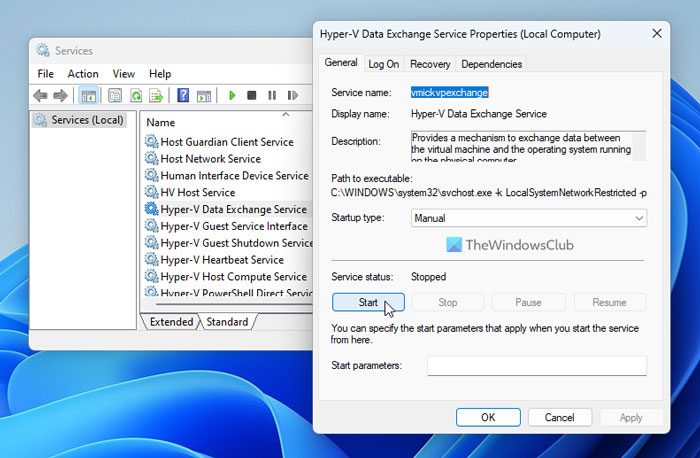Click the disabled Pause button

coord(529,302)
